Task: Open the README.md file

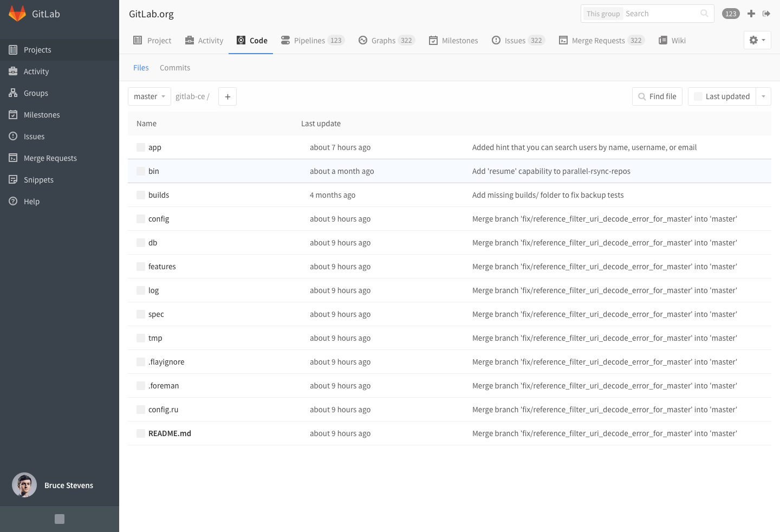Action: [169, 433]
